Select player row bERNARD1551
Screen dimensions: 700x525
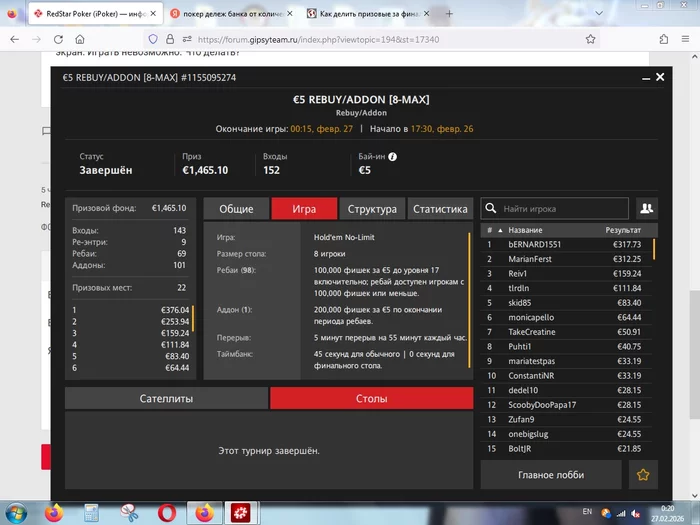click(566, 244)
